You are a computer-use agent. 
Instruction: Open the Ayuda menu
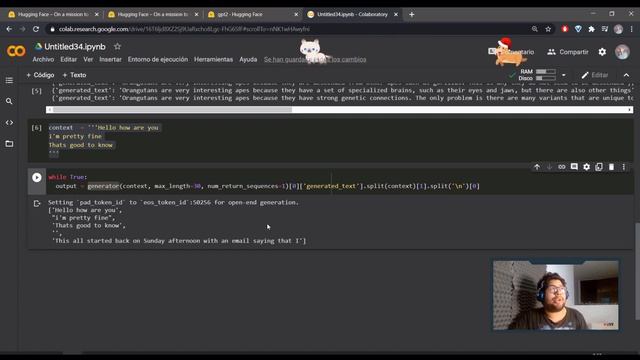248,60
